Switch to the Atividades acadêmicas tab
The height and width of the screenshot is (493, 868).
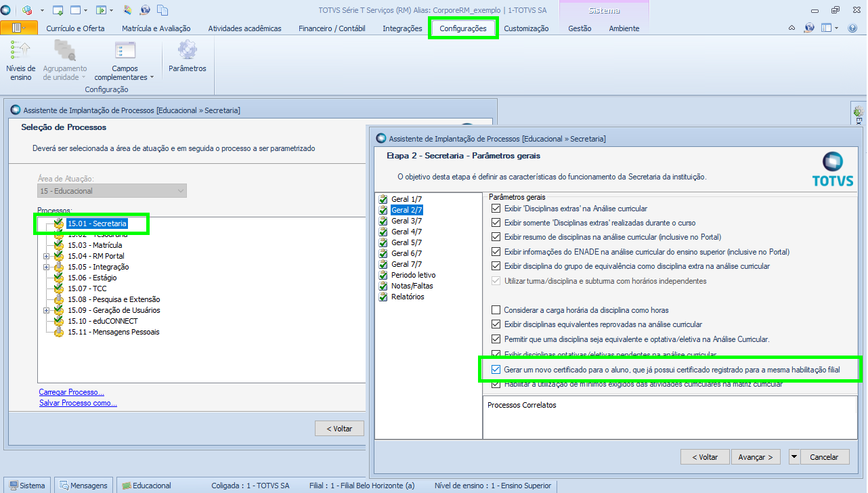(x=244, y=28)
